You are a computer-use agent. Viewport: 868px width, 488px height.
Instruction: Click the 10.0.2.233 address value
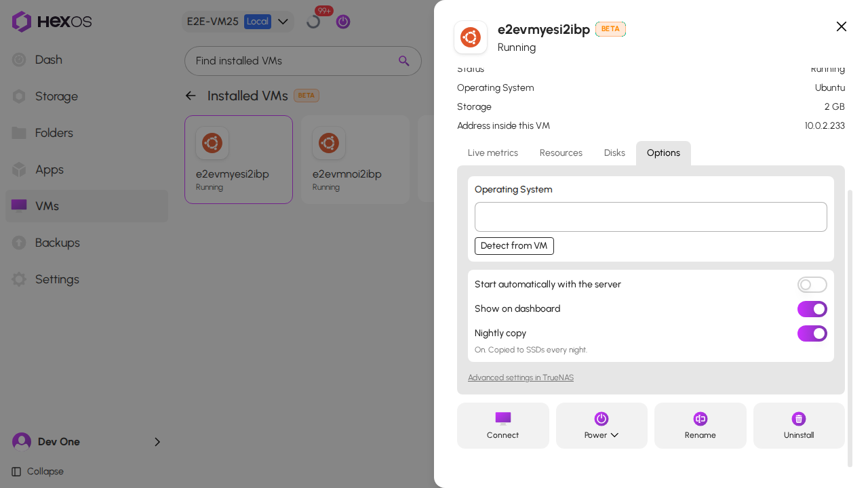point(825,126)
